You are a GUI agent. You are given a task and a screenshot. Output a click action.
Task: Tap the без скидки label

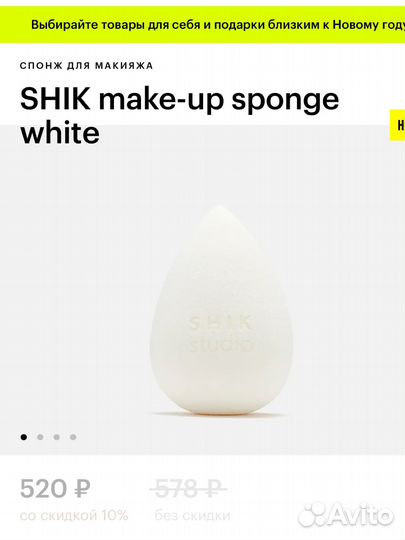tap(192, 516)
